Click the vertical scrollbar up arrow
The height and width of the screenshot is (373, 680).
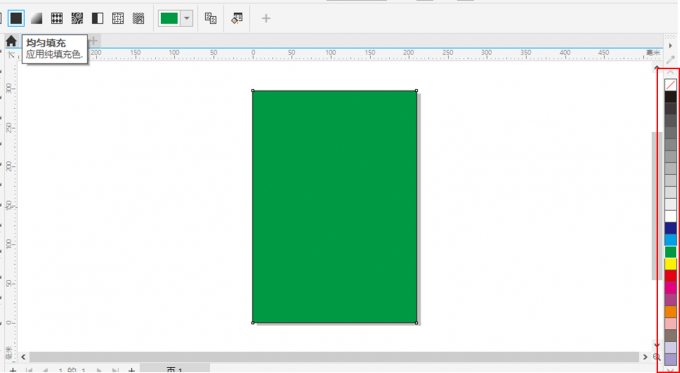656,68
